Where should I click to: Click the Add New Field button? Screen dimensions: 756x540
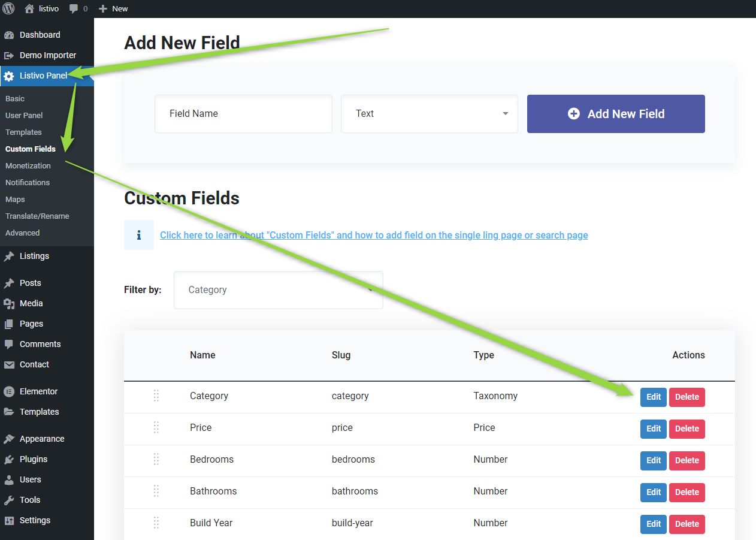click(615, 114)
